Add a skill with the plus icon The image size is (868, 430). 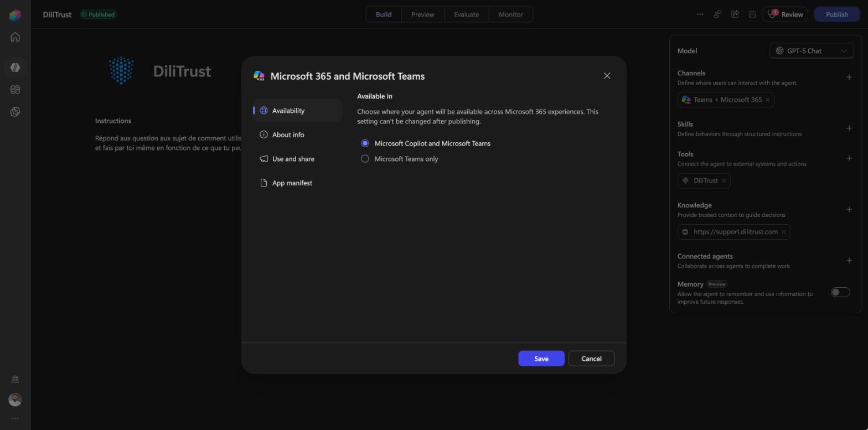pyautogui.click(x=849, y=128)
